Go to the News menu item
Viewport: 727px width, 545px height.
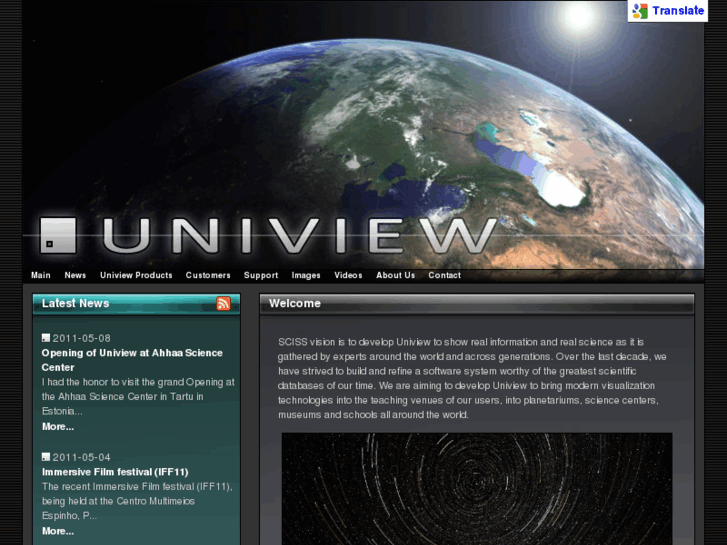(75, 275)
